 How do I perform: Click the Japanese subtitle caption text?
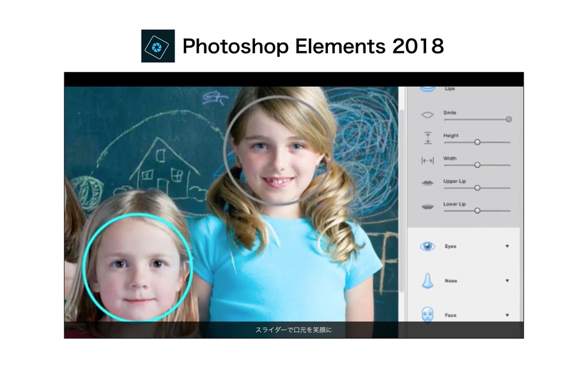tap(293, 330)
